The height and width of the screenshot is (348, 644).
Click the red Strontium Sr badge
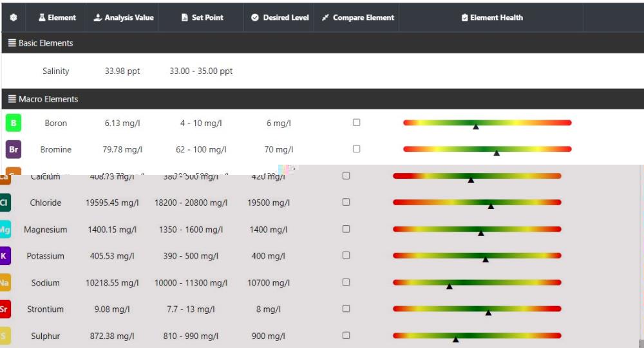pos(5,309)
